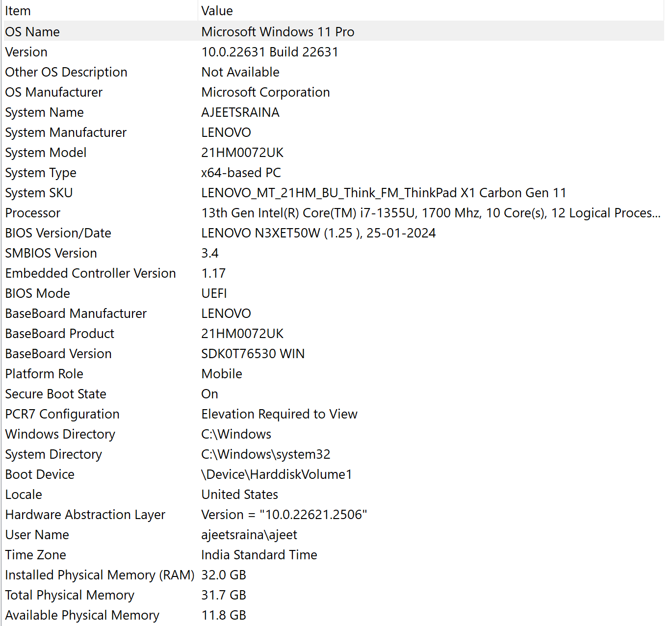Viewport: 672px width, 626px height.
Task: Select the OS Name row
Action: tap(334, 31)
